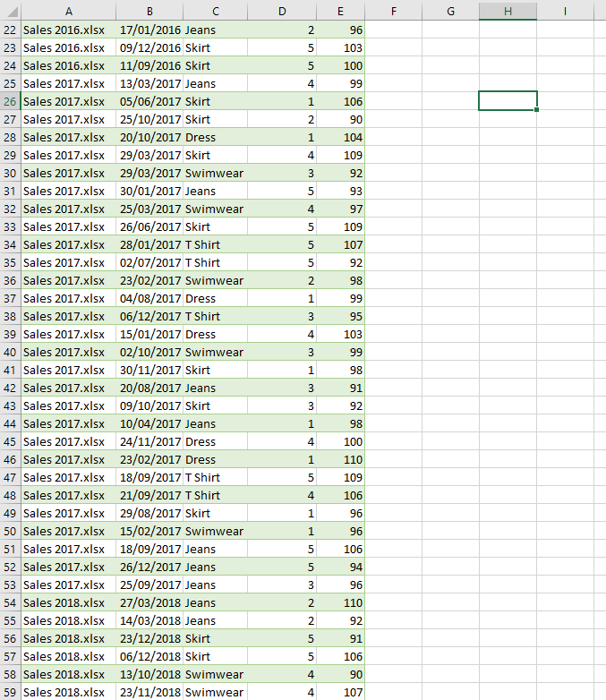
Task: Click the column E header
Action: coord(340,11)
